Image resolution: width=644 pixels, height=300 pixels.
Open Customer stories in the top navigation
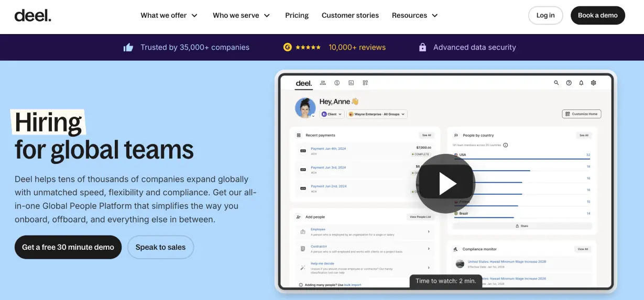click(x=350, y=15)
